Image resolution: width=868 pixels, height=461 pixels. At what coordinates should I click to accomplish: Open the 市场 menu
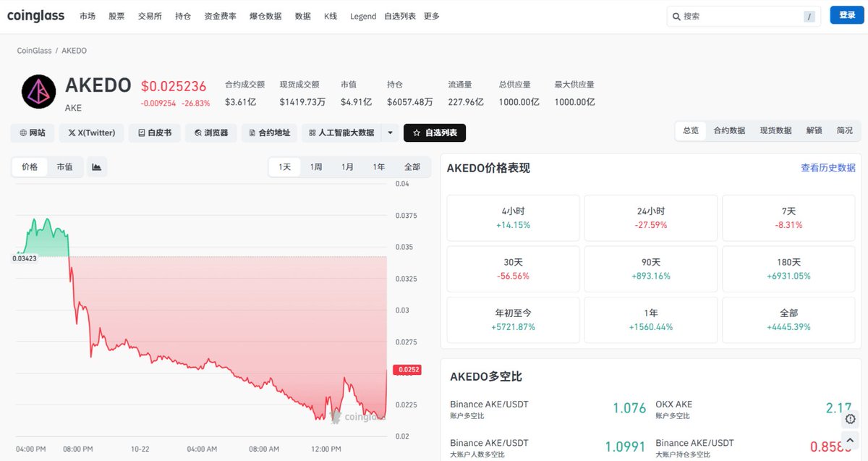pyautogui.click(x=88, y=16)
